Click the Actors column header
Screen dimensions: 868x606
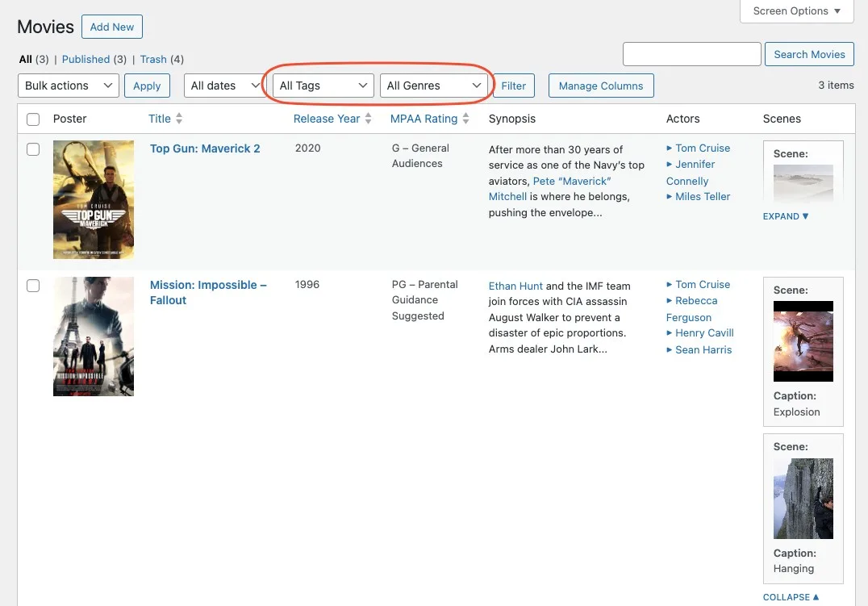(682, 119)
